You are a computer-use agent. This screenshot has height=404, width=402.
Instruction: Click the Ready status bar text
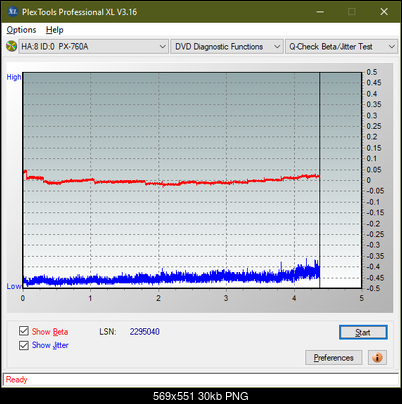(17, 379)
